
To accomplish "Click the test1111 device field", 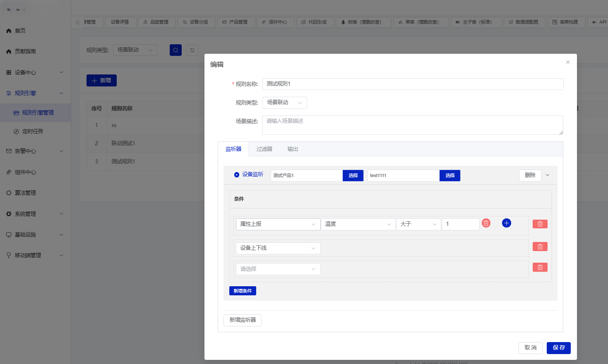I will tap(404, 175).
